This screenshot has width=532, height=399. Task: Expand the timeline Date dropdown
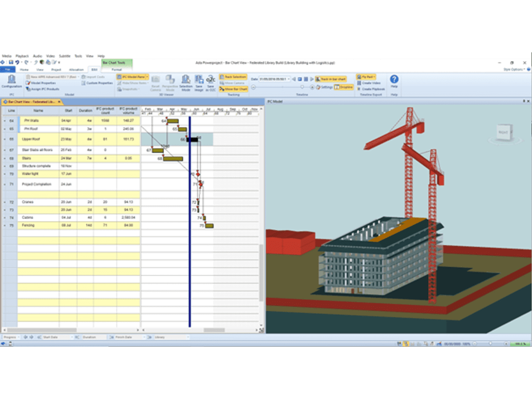289,79
